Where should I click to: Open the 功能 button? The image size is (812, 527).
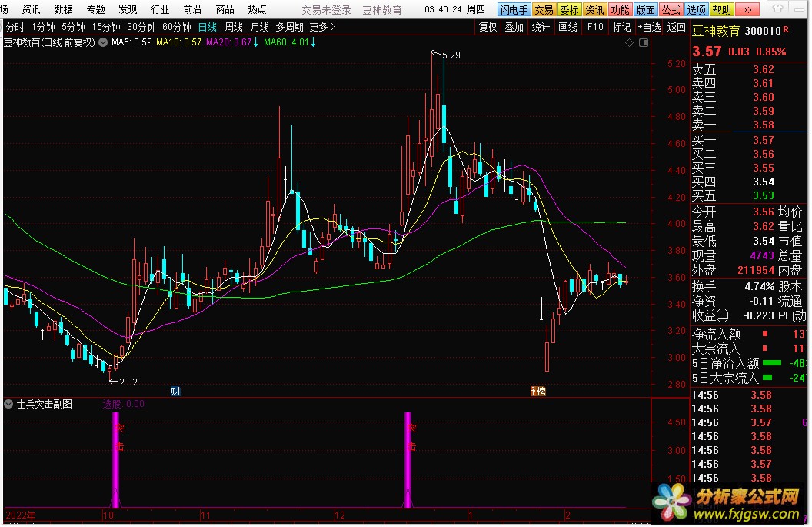coord(620,9)
